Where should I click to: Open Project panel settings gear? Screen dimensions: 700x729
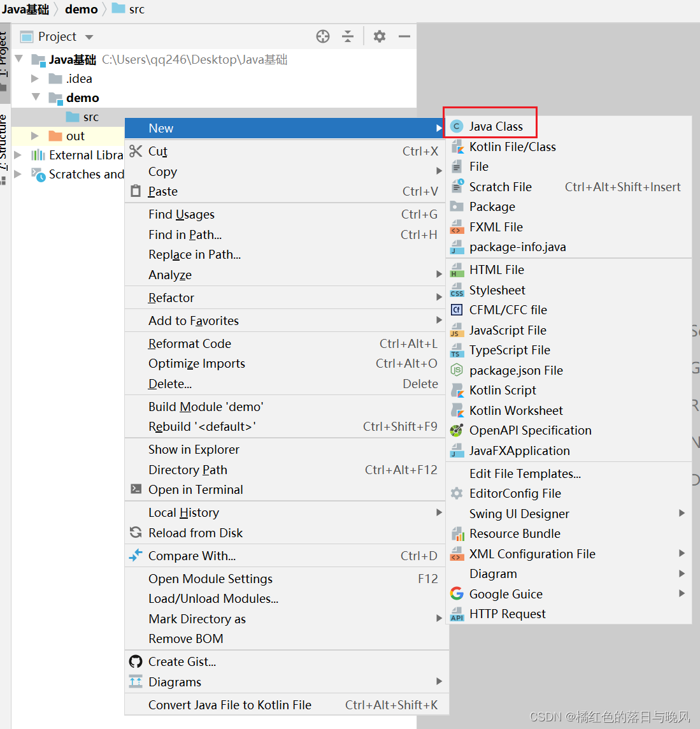point(379,36)
